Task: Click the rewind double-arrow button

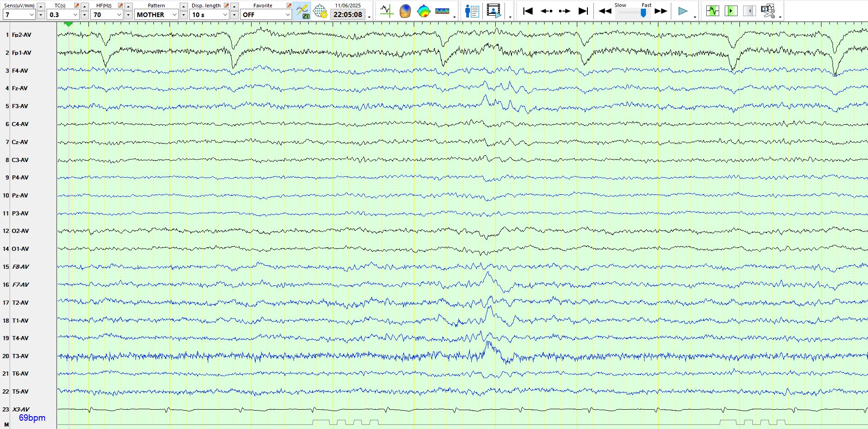Action: tap(605, 11)
